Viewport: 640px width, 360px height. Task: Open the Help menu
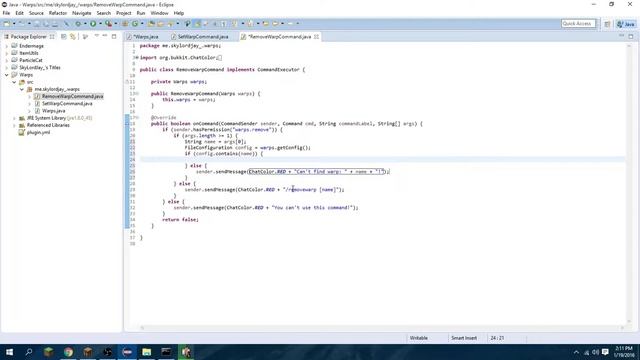pos(178,13)
